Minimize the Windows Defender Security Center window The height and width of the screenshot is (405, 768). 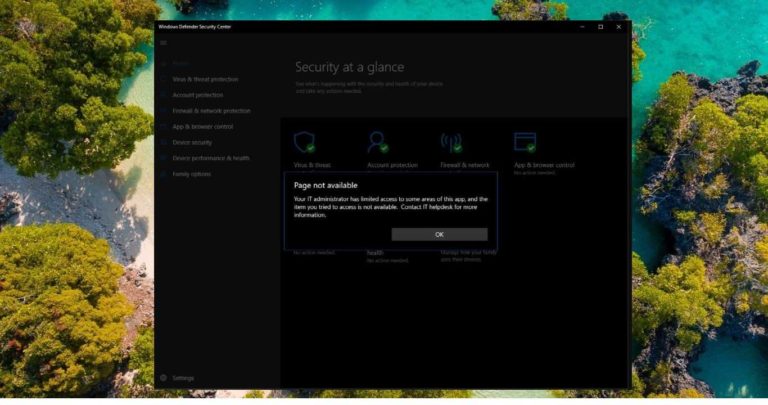[582, 27]
